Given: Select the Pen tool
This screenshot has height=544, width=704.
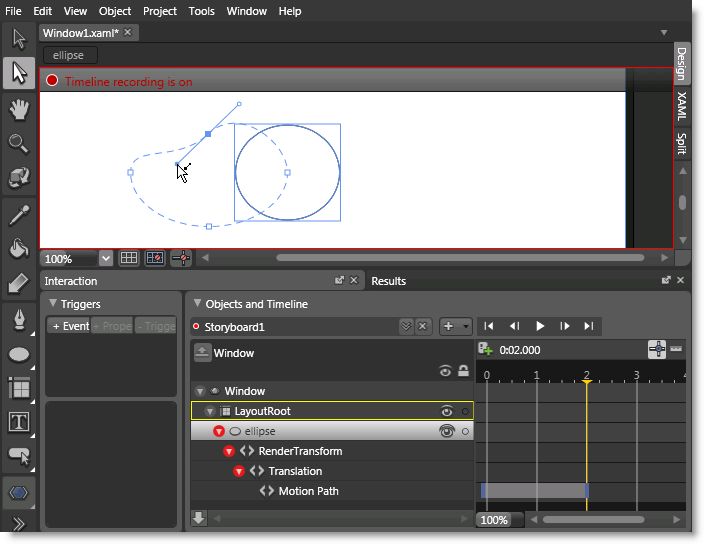Looking at the screenshot, I should [x=19, y=319].
